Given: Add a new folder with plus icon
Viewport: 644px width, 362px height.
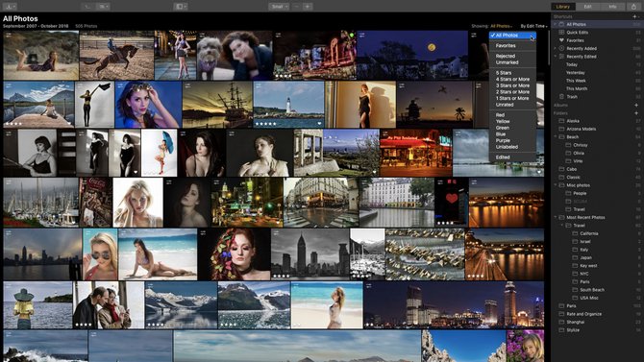Looking at the screenshot, I should click(636, 113).
